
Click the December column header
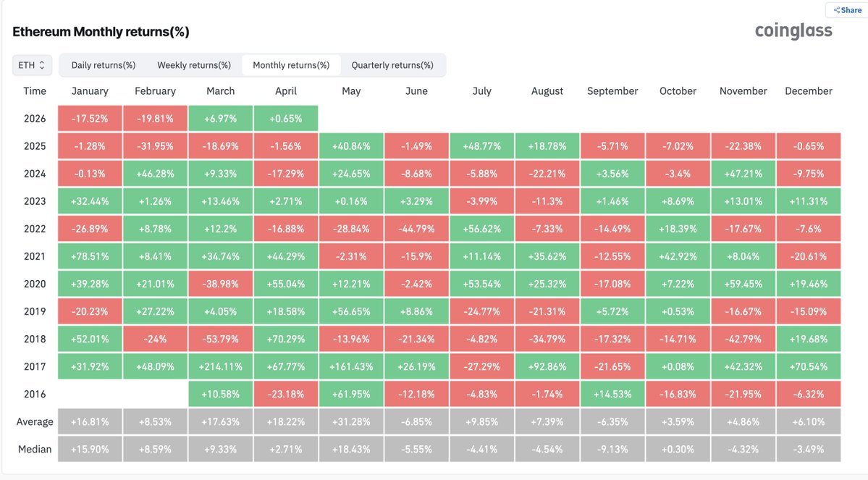(x=808, y=91)
